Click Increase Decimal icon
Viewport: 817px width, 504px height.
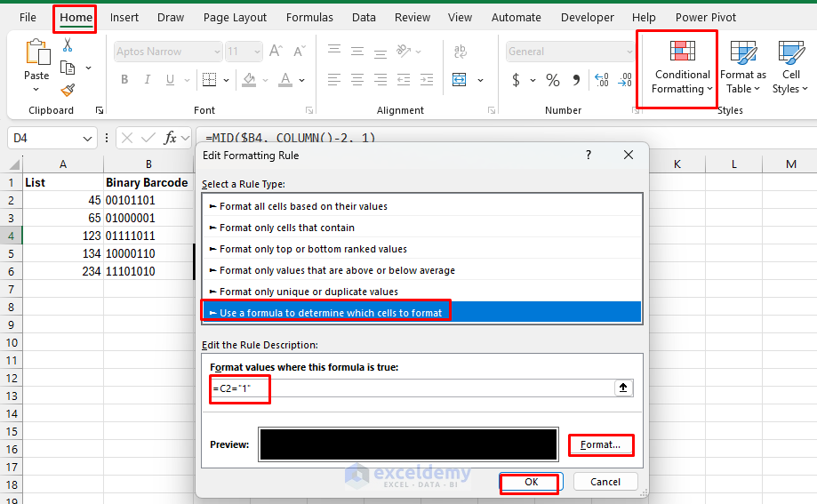click(x=602, y=80)
